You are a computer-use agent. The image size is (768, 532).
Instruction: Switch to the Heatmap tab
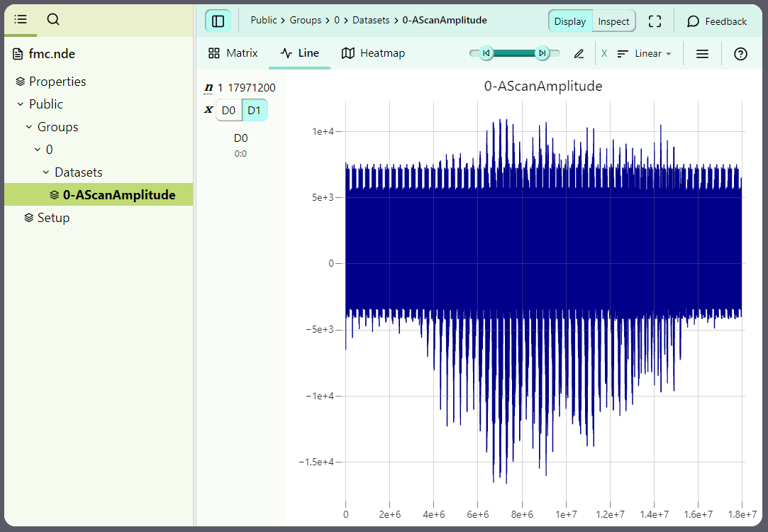(x=373, y=53)
